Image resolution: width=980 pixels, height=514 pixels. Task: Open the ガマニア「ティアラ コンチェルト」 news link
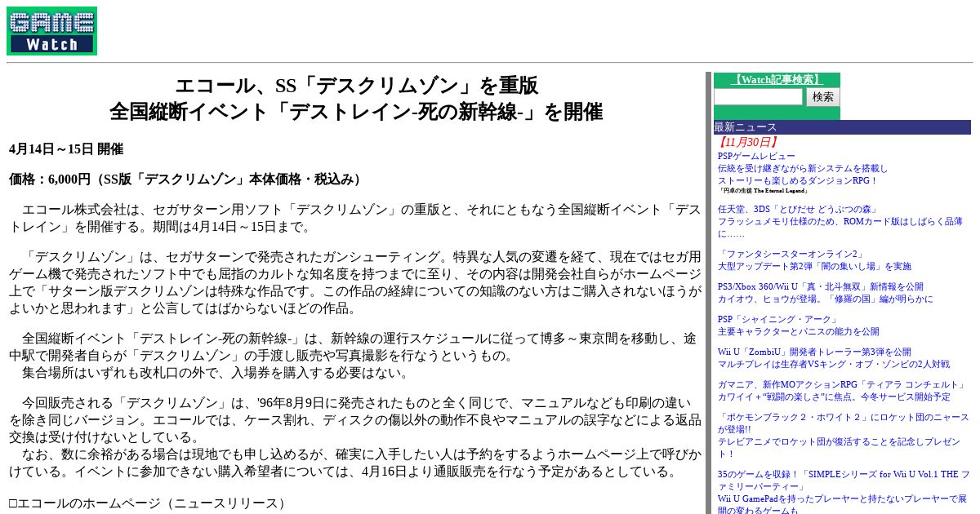pos(842,384)
